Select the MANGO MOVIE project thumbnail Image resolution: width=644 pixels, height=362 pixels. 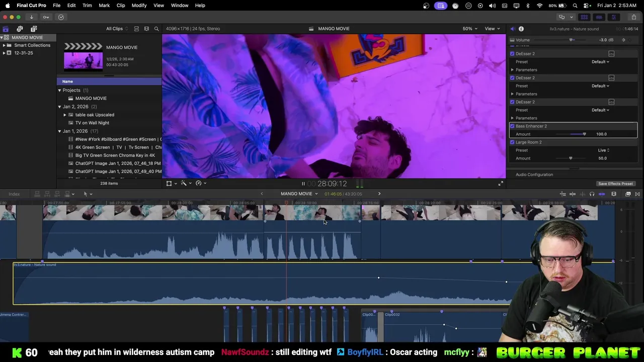83,61
